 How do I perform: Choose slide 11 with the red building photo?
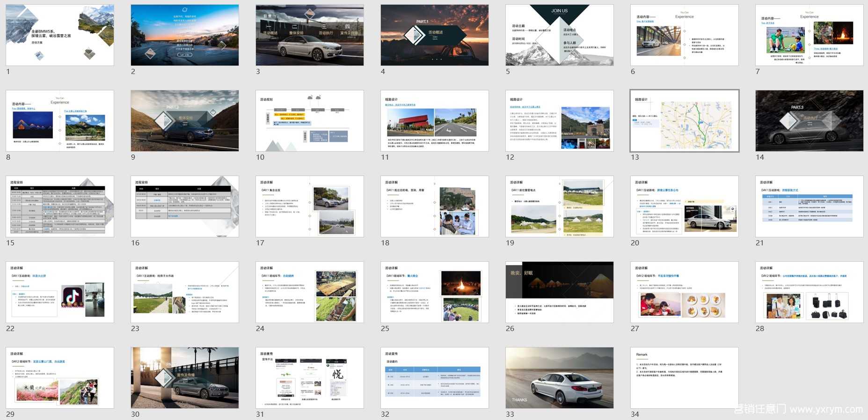pos(435,121)
